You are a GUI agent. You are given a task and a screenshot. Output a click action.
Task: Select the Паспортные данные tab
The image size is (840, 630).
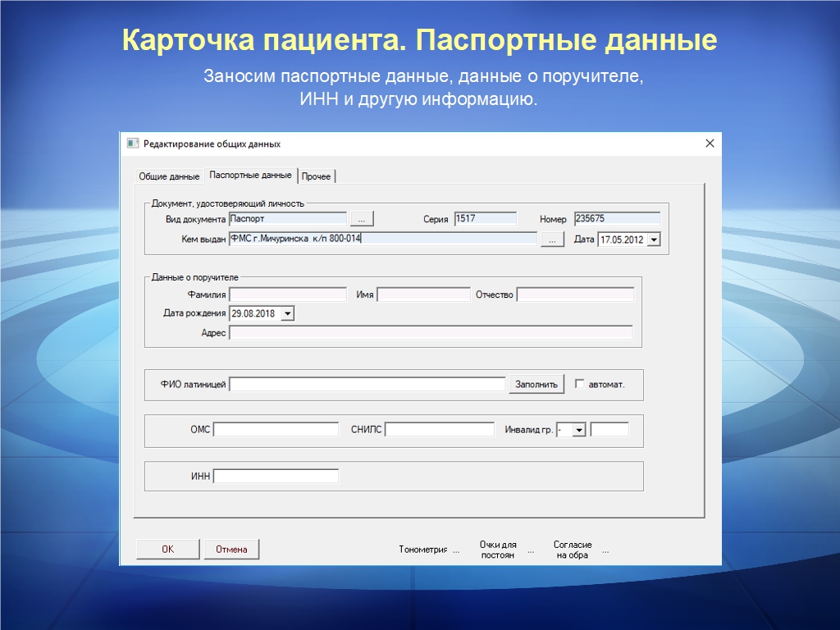(250, 176)
